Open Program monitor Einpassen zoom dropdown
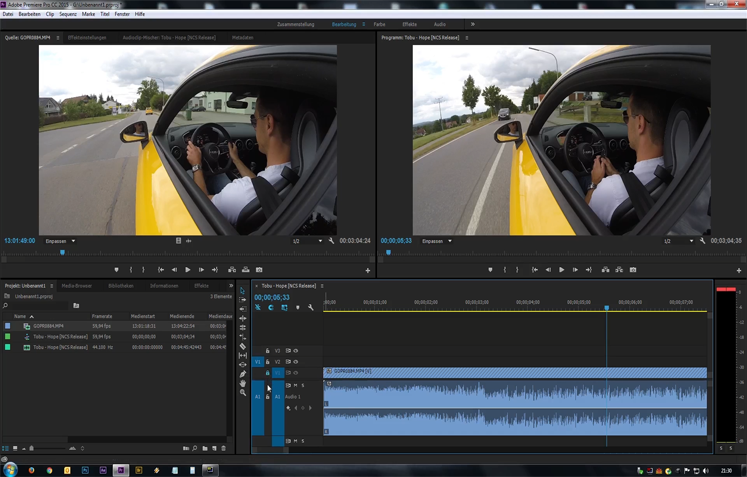 click(437, 241)
